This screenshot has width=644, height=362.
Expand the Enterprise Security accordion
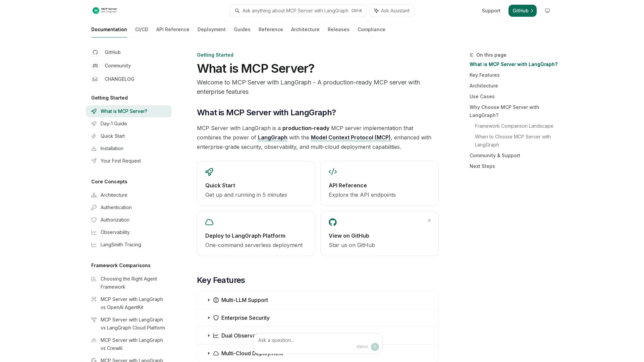(318, 318)
